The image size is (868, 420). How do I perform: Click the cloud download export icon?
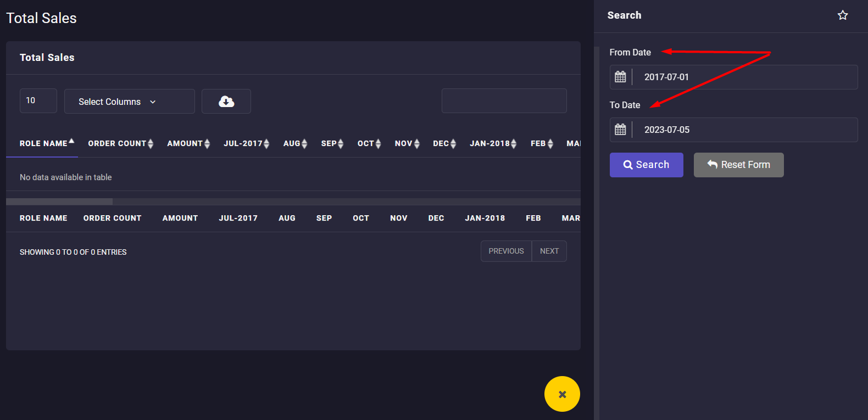tap(226, 102)
